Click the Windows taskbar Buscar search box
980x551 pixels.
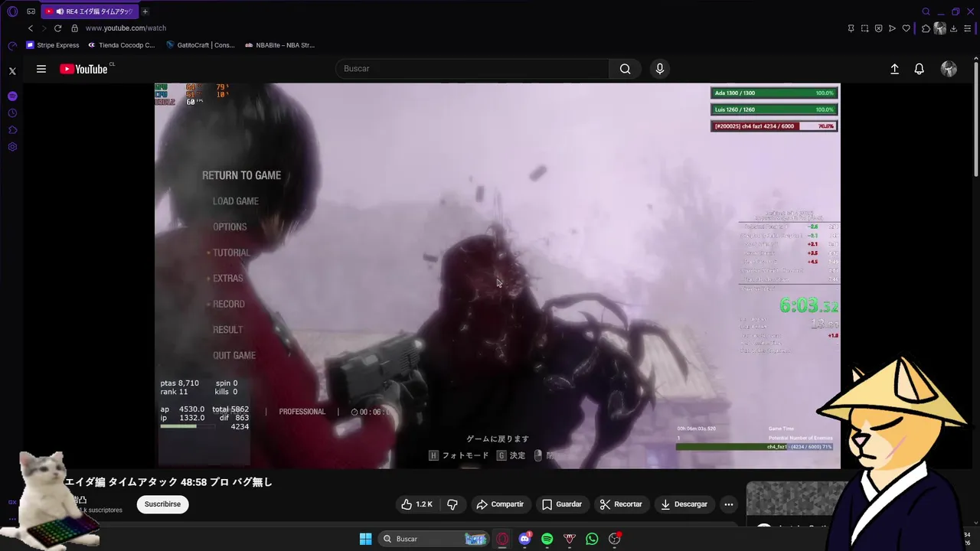434,539
